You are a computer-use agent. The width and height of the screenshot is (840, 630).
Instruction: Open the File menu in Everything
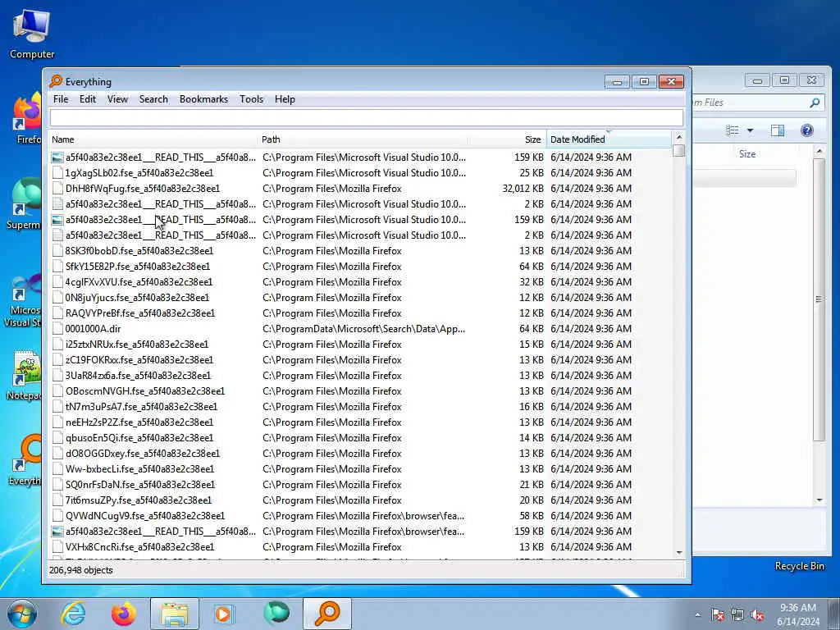click(61, 99)
